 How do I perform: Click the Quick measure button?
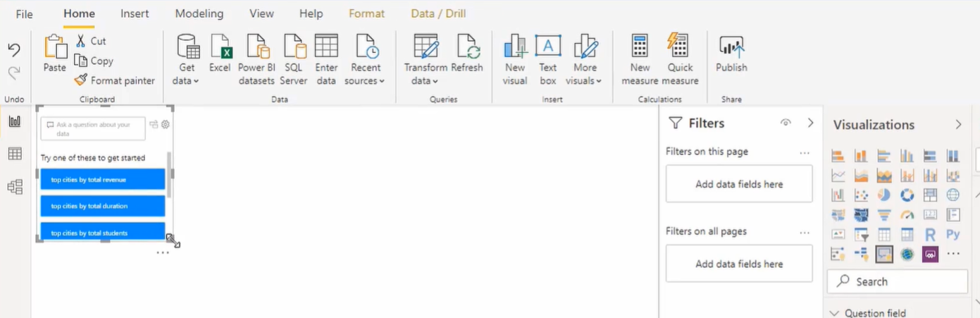coord(680,60)
